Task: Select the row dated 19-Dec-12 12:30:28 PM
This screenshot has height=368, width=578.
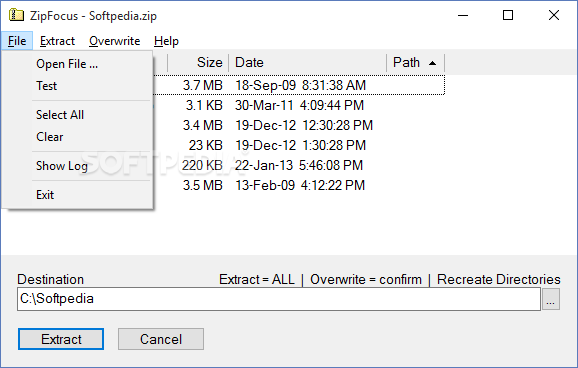Action: 299,125
